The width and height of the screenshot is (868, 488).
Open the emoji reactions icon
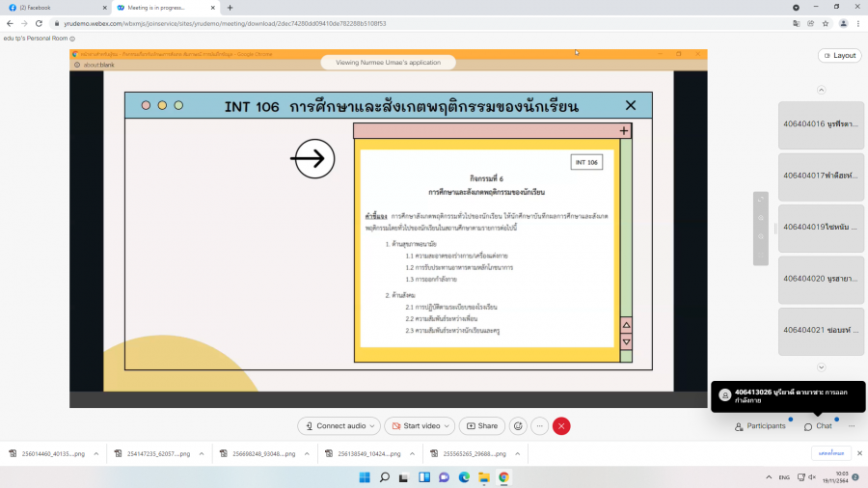(518, 425)
